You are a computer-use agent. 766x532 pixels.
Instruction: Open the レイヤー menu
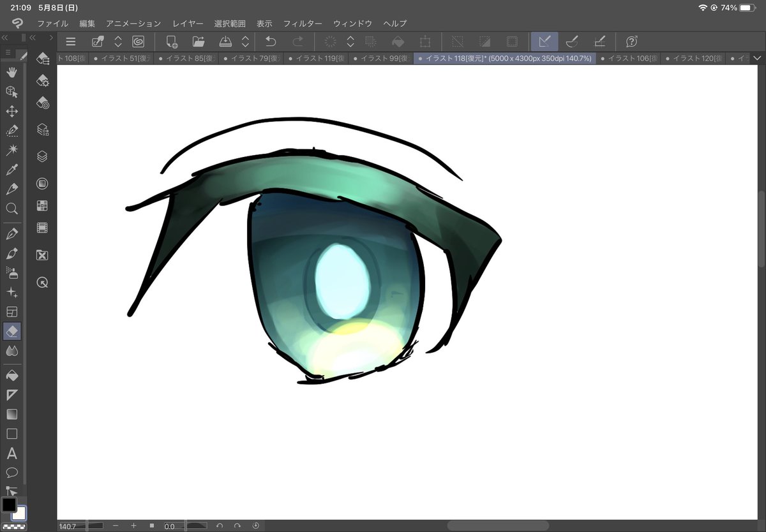pyautogui.click(x=188, y=23)
